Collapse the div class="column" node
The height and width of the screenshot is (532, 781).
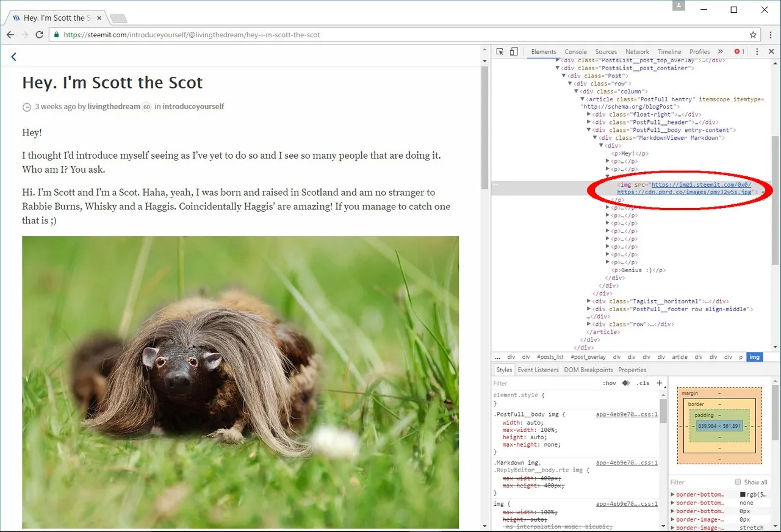[576, 92]
